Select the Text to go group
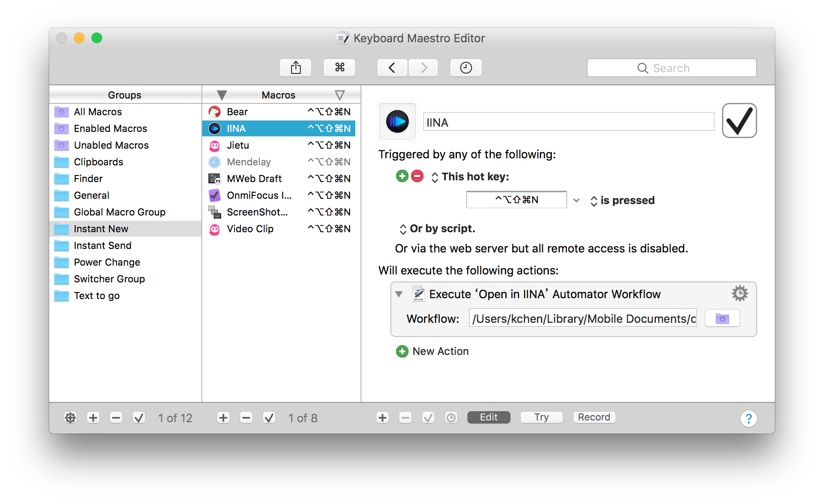The height and width of the screenshot is (504, 824). [125, 296]
